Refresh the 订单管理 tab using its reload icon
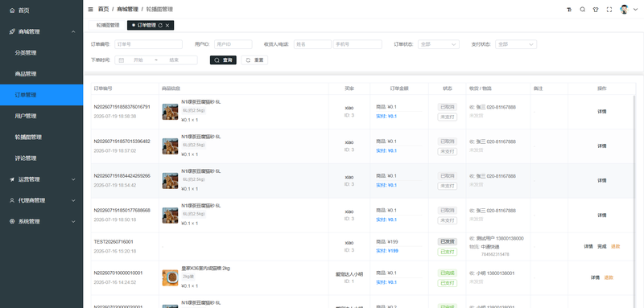The width and height of the screenshot is (644, 308). 160,26
